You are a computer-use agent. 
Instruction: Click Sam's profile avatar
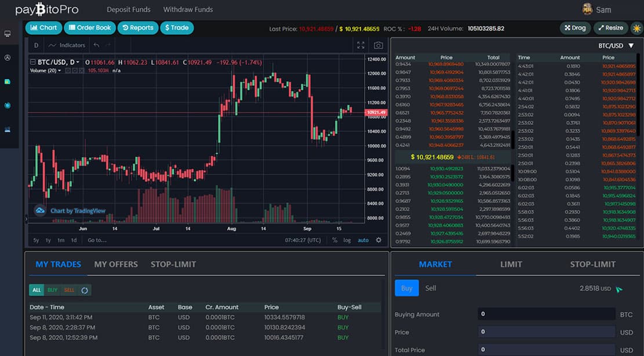[x=587, y=9]
